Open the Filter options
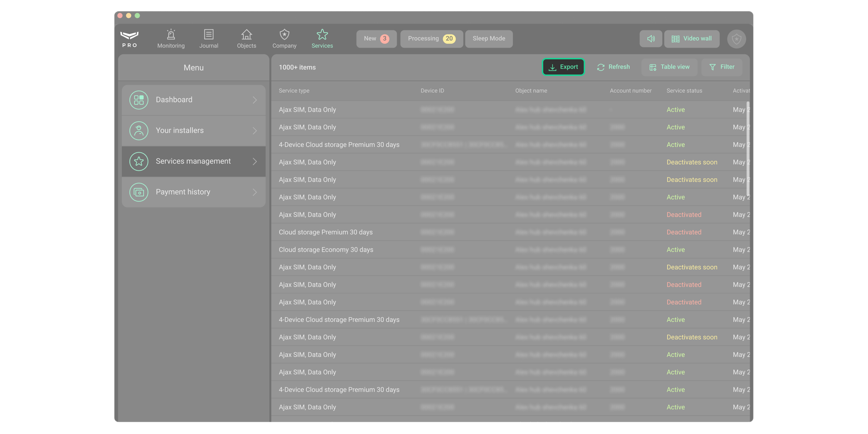Viewport: 868px width, 434px height. coord(722,67)
